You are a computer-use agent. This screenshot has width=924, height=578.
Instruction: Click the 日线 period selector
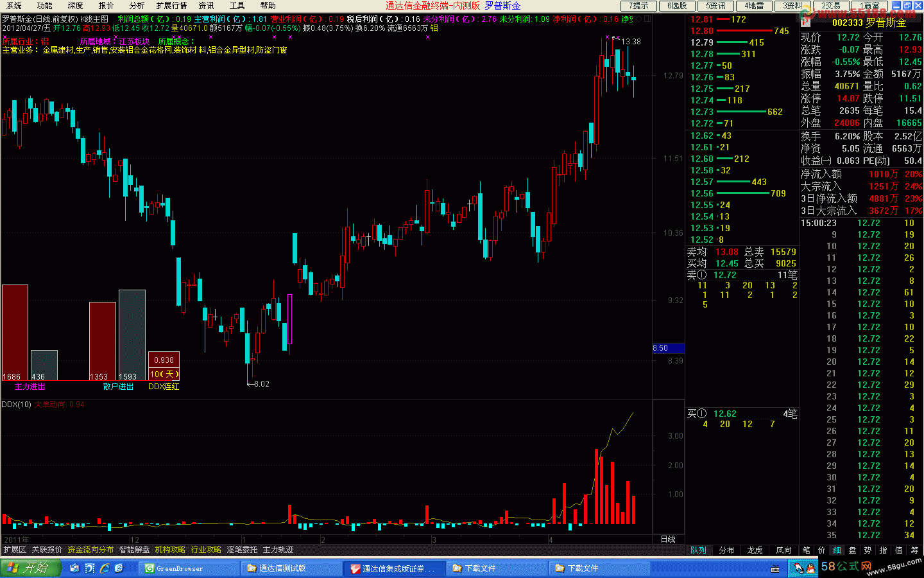click(668, 539)
